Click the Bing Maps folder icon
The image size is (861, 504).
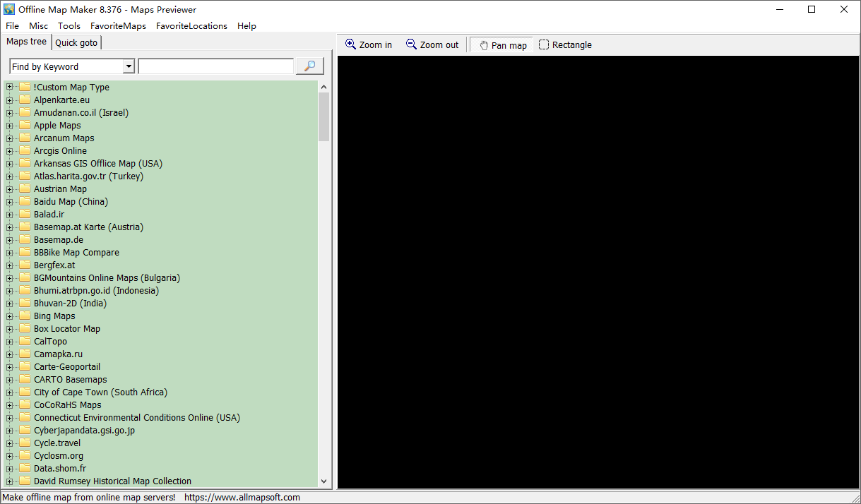click(25, 316)
